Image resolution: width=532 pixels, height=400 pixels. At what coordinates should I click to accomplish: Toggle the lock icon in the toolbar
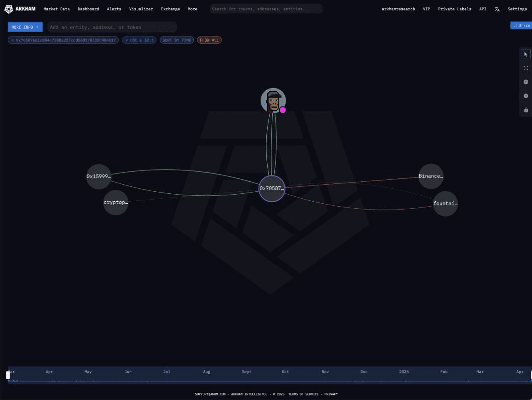click(525, 110)
